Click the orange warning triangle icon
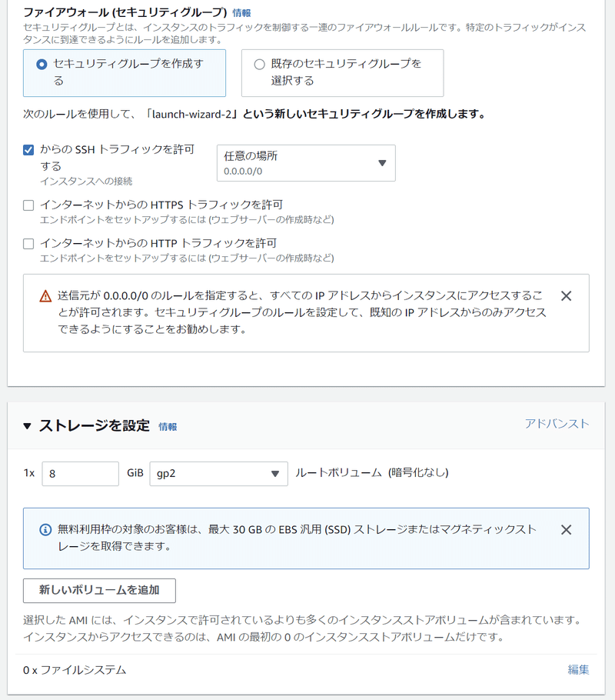 [45, 296]
